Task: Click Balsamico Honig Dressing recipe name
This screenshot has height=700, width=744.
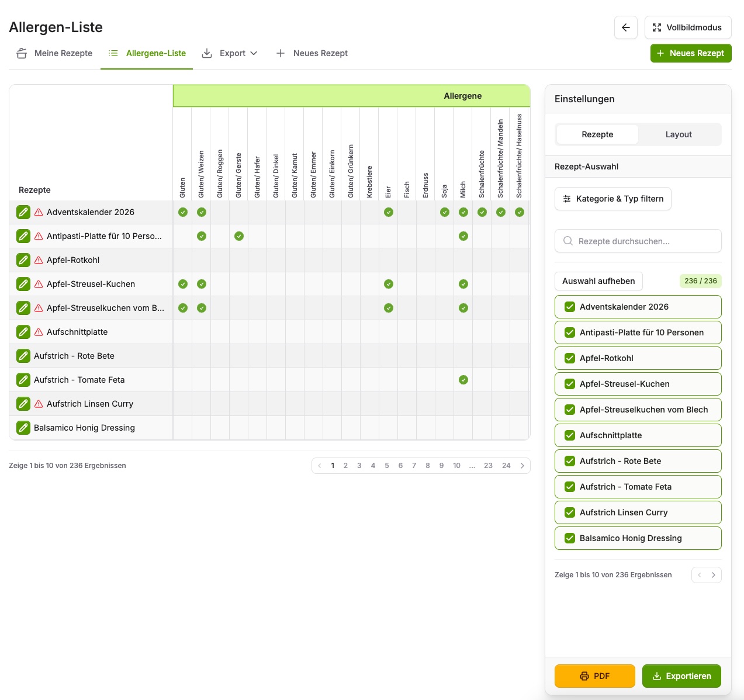Action: click(x=84, y=428)
